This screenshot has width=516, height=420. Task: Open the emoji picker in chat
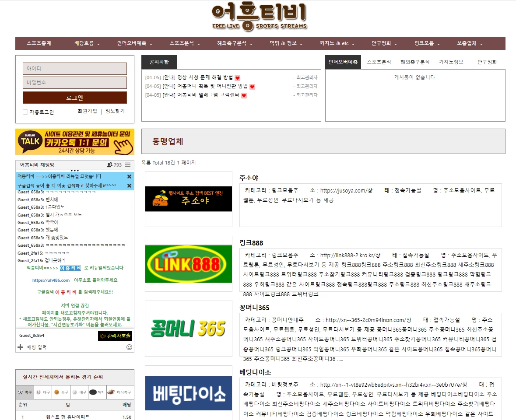click(129, 347)
